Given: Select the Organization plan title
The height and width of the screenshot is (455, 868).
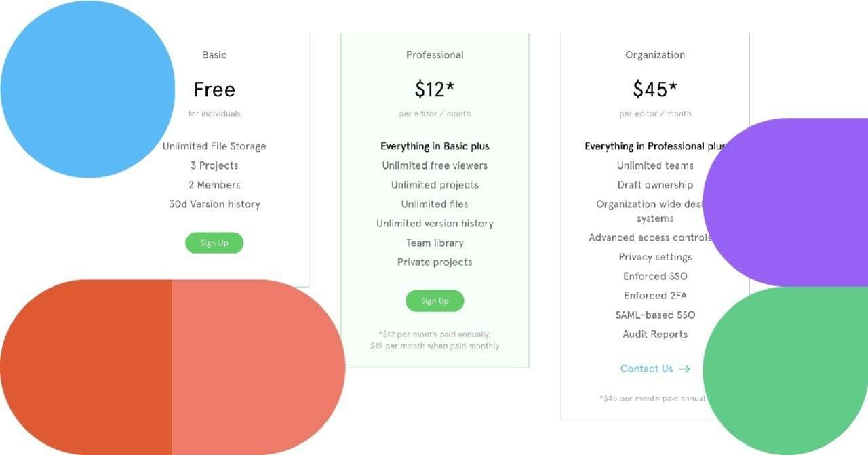Looking at the screenshot, I should click(x=655, y=55).
